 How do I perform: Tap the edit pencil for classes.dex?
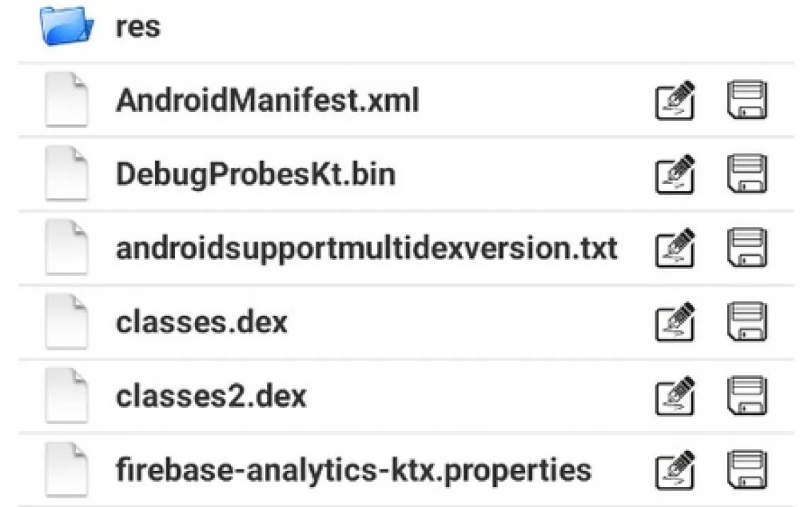674,324
